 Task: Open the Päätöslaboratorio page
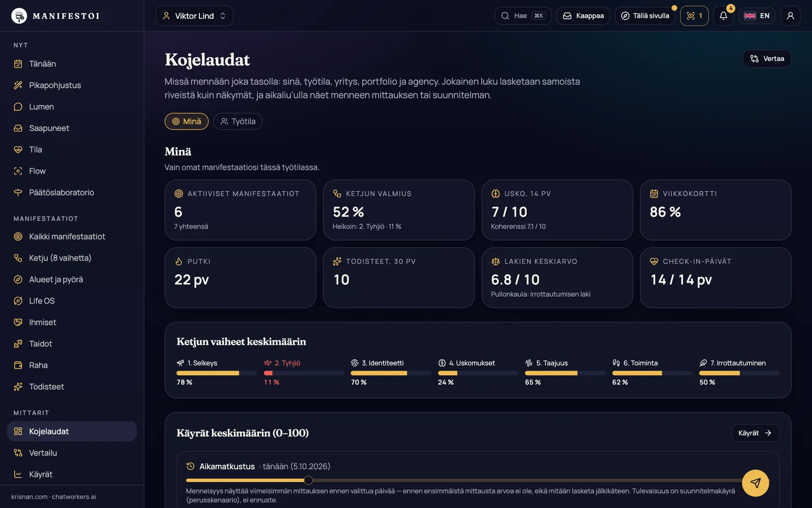pyautogui.click(x=72, y=193)
